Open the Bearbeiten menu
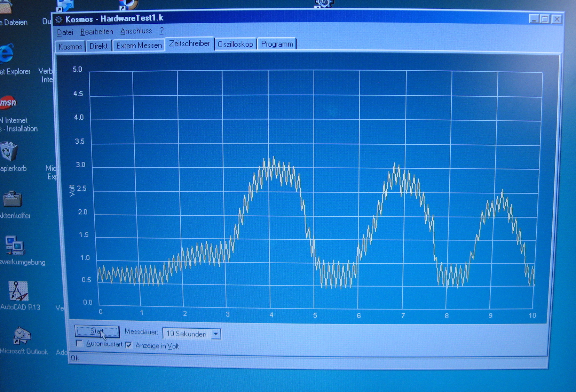The width and height of the screenshot is (576, 392). [x=97, y=32]
